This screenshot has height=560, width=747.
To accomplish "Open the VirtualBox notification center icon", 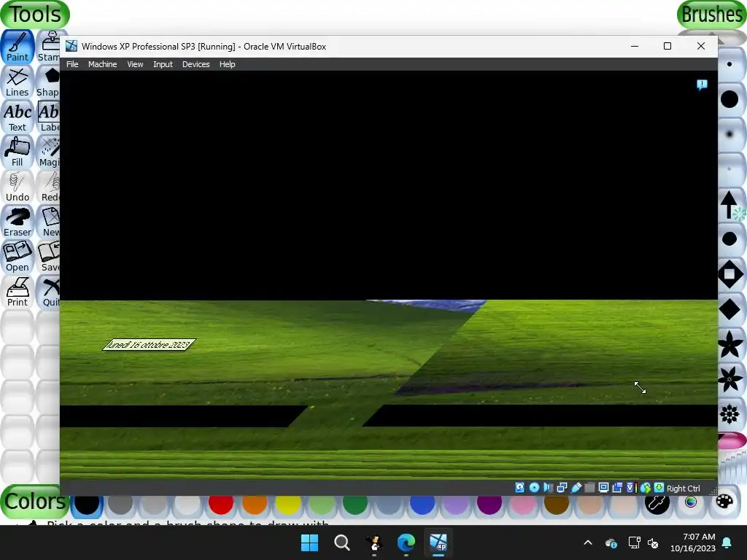I will (x=702, y=85).
